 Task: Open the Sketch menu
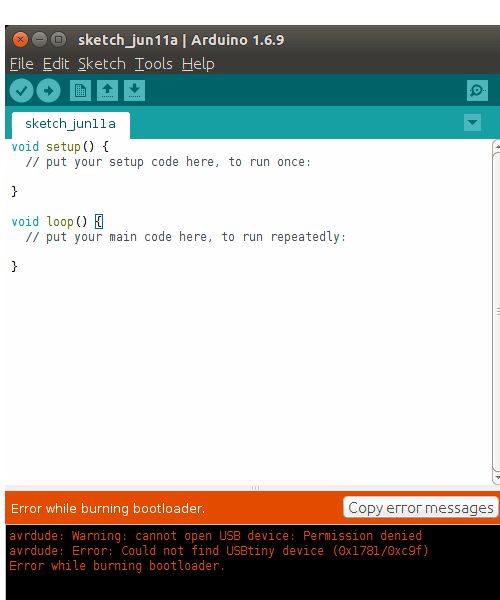(102, 64)
